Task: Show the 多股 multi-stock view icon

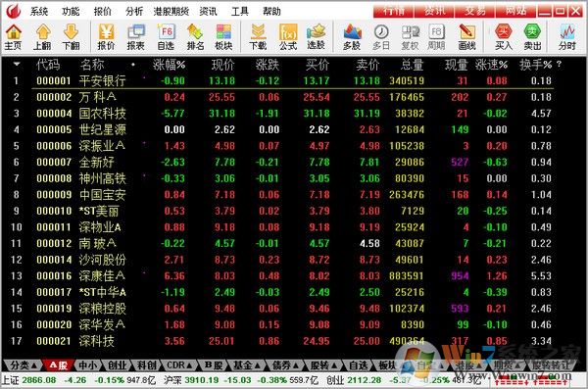Action: pyautogui.click(x=352, y=37)
